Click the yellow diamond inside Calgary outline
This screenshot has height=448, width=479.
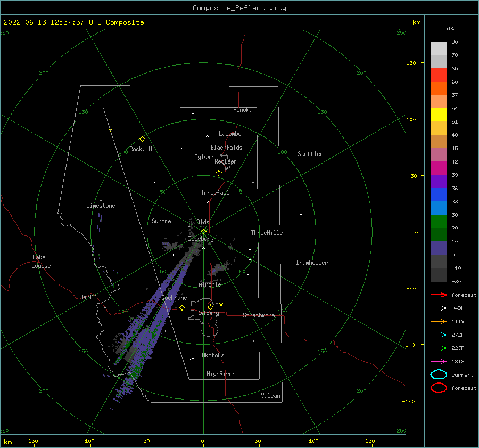tap(210, 307)
